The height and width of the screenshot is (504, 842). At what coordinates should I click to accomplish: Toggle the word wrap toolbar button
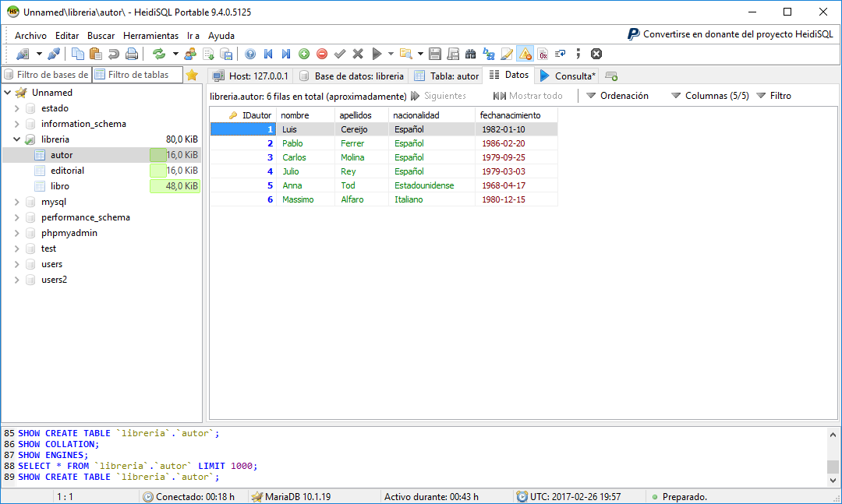pyautogui.click(x=560, y=54)
